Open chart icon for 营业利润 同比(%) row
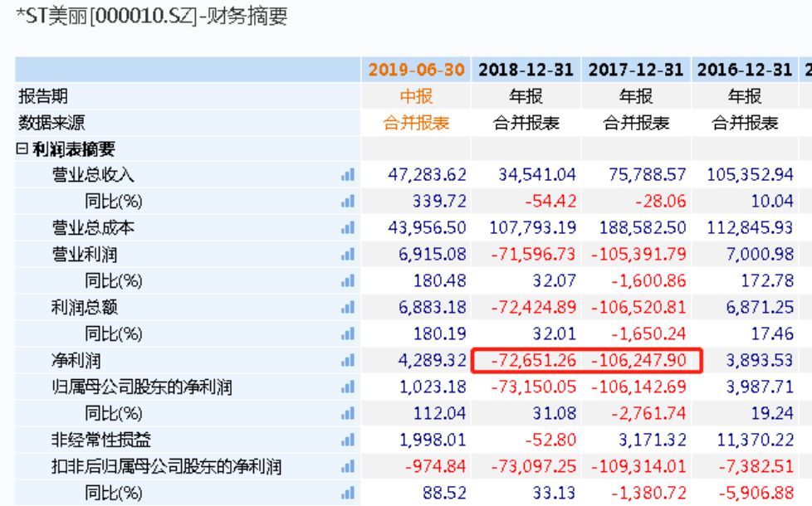Screen dimensions: 812x506 click(x=348, y=281)
